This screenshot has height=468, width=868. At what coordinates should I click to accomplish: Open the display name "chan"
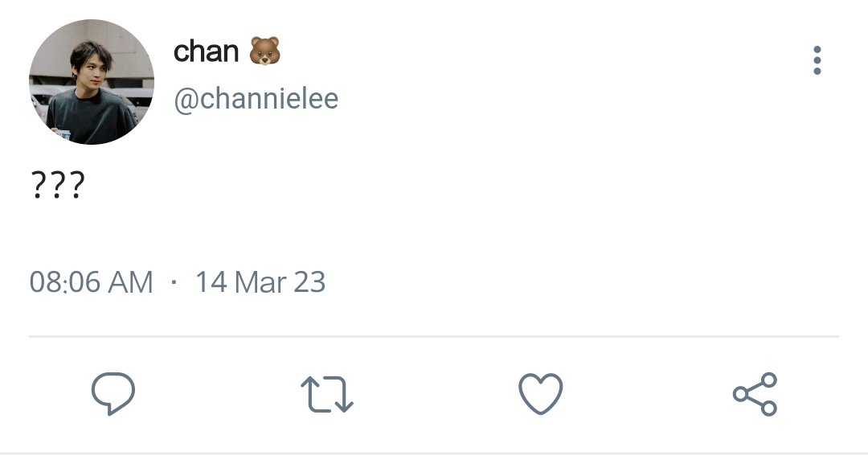click(x=206, y=51)
